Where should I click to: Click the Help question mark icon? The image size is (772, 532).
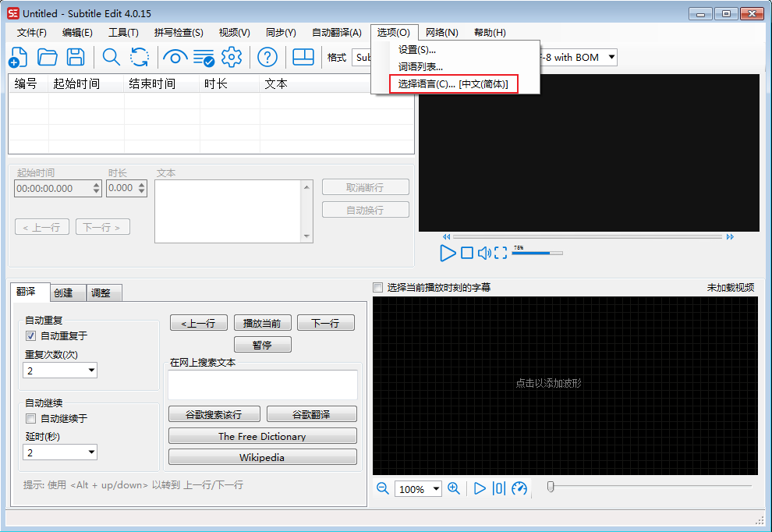click(267, 57)
